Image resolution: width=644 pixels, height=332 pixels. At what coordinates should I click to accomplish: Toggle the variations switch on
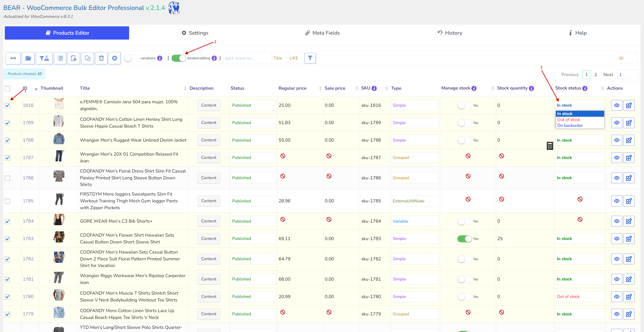point(131,58)
